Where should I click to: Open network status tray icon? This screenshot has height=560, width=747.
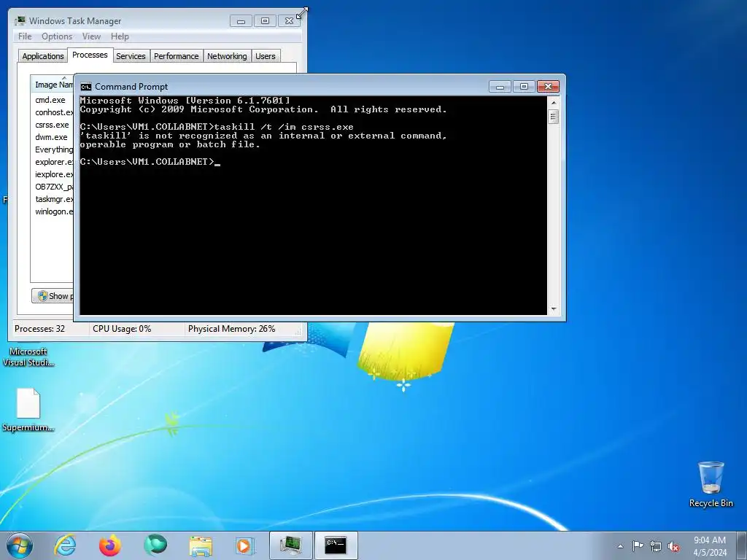click(656, 546)
